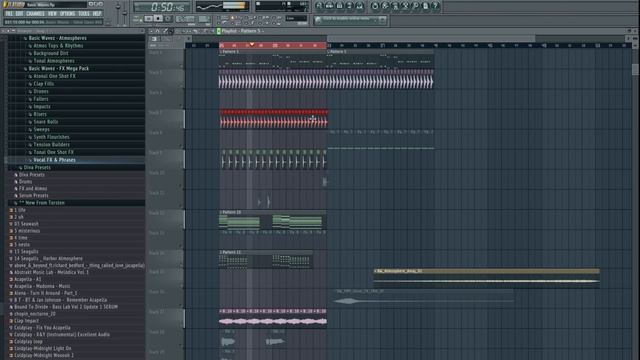Click the online news panel
The width and height of the screenshot is (640, 360).
point(350,20)
